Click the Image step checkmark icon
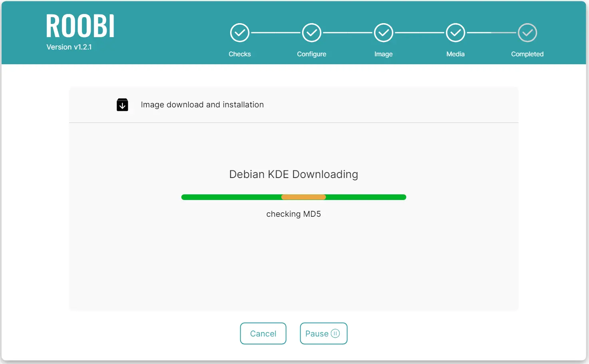This screenshot has width=589, height=364. [384, 33]
